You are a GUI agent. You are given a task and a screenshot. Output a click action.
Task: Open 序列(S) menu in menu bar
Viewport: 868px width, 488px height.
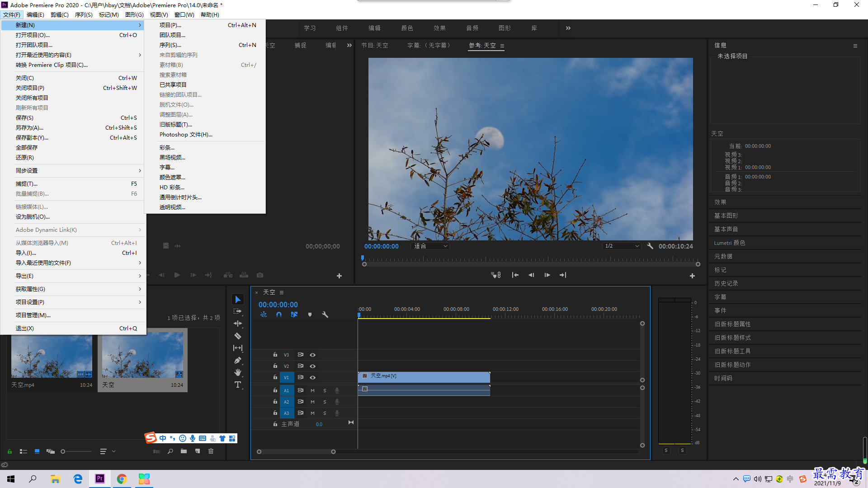84,14
